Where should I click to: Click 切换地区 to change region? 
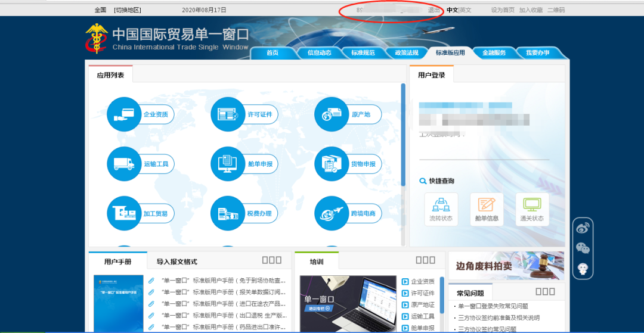[128, 10]
